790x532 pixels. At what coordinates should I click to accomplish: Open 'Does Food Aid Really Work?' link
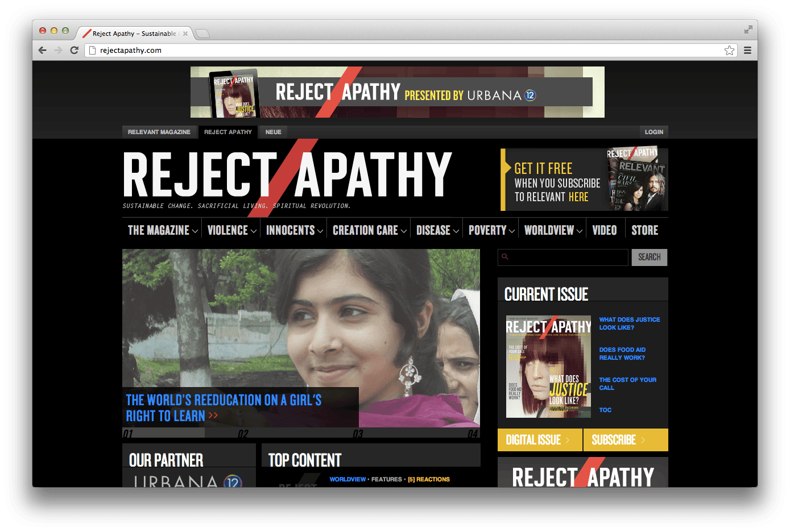622,354
